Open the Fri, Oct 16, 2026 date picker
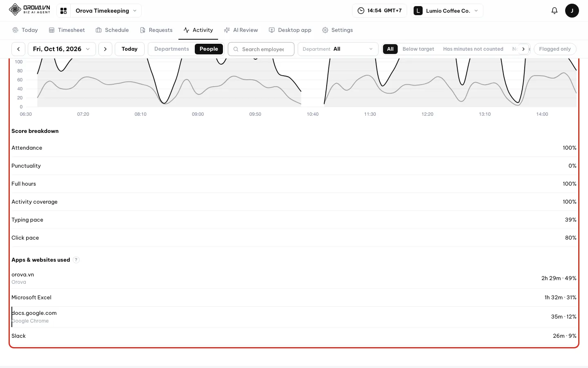The image size is (588, 368). click(x=62, y=49)
